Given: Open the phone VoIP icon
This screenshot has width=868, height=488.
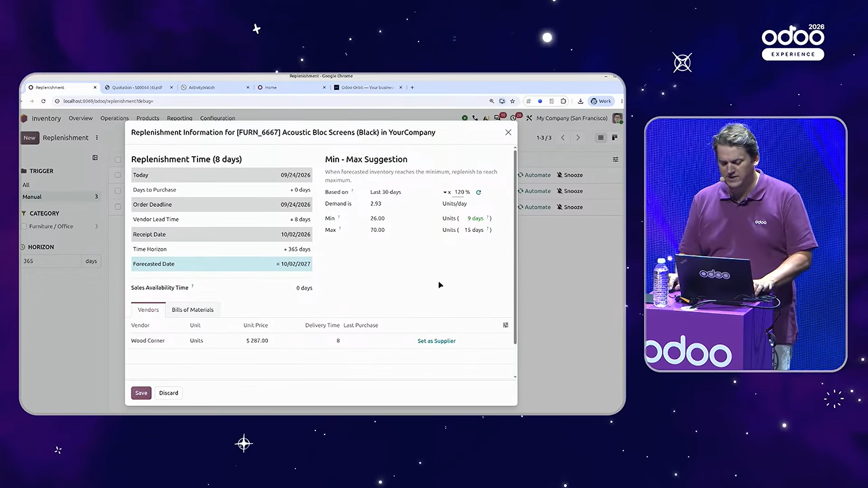Looking at the screenshot, I should click(475, 118).
